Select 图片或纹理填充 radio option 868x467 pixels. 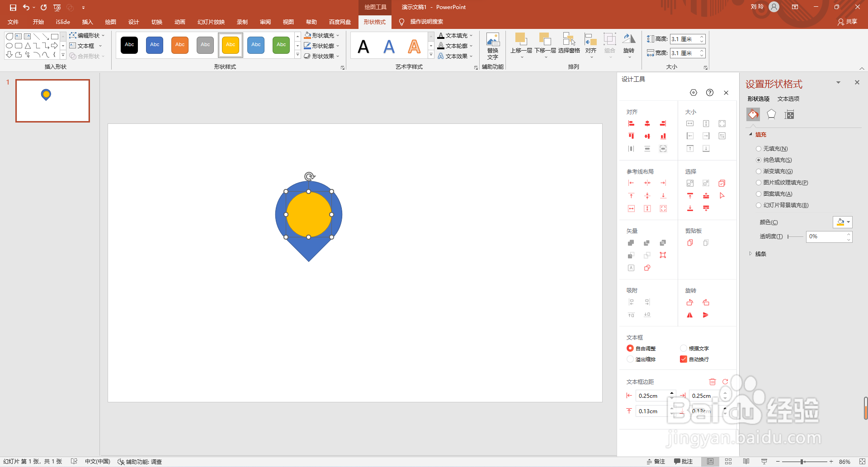[x=782, y=183]
